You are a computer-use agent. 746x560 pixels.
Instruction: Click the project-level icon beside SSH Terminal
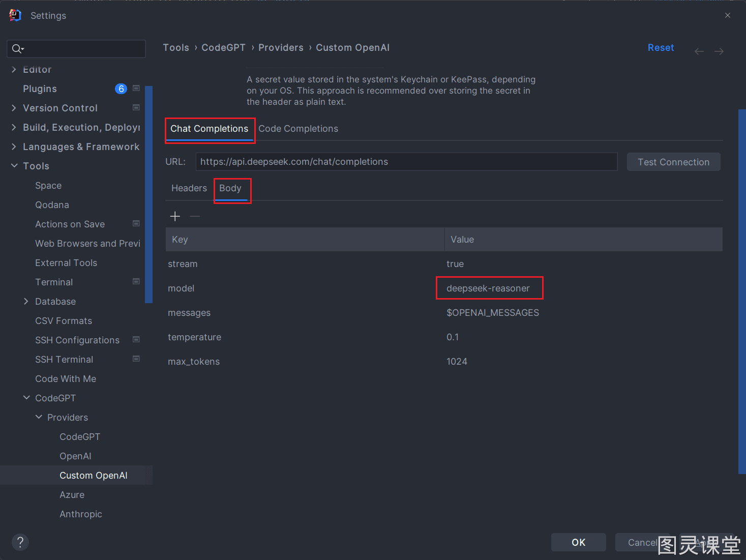(136, 359)
